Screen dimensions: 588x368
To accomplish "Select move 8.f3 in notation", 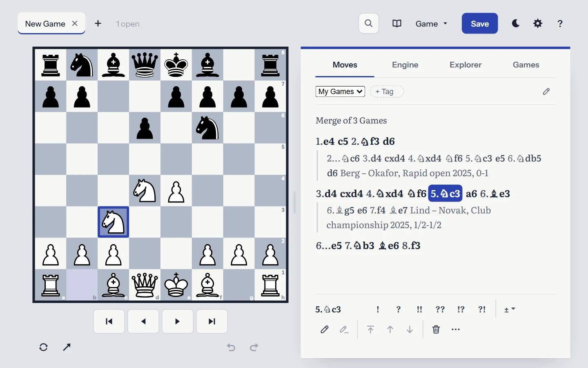I will pos(411,245).
